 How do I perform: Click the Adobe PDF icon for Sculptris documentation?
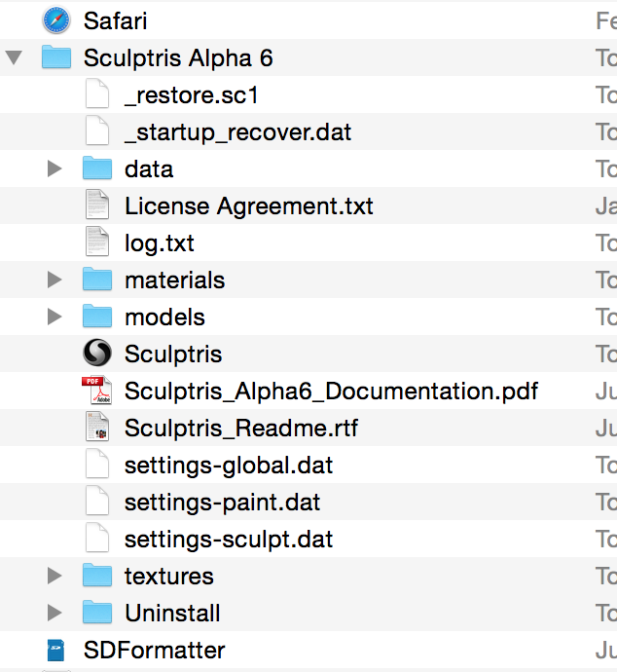97,390
